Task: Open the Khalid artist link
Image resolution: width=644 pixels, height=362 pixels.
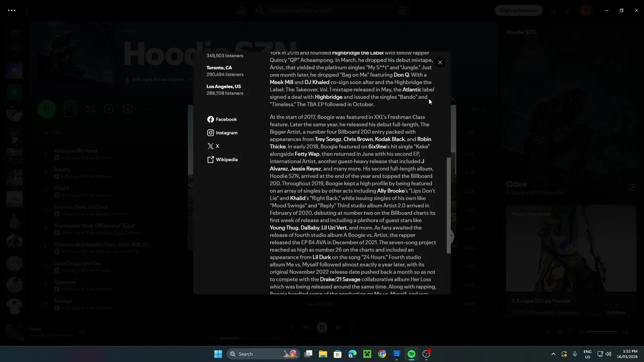Action: coord(298,199)
